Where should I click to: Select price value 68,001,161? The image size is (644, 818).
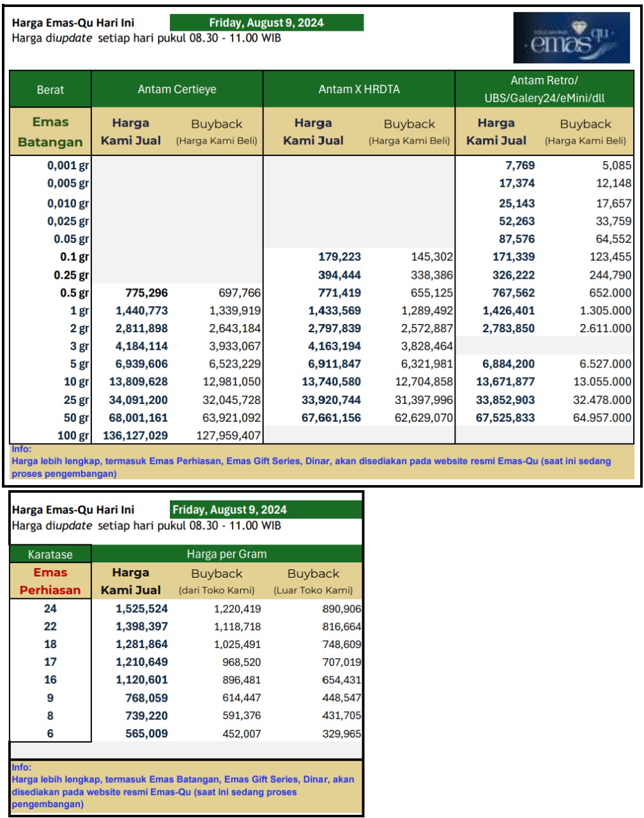(x=139, y=418)
